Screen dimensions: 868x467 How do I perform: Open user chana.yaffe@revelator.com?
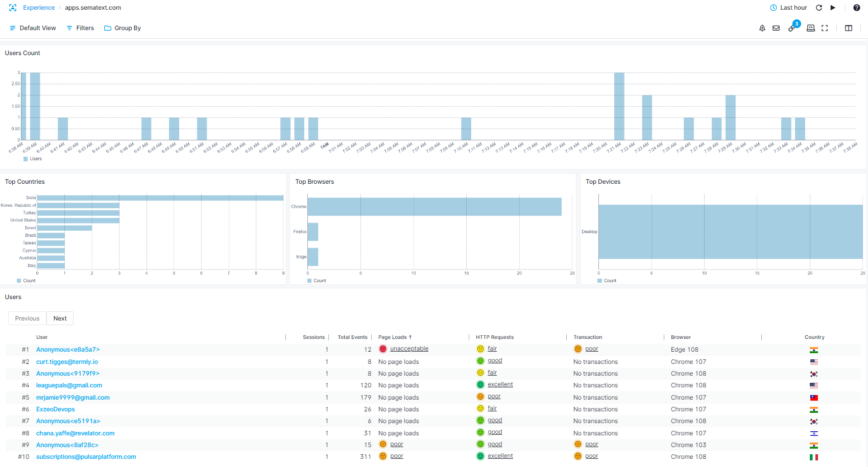pyautogui.click(x=76, y=433)
